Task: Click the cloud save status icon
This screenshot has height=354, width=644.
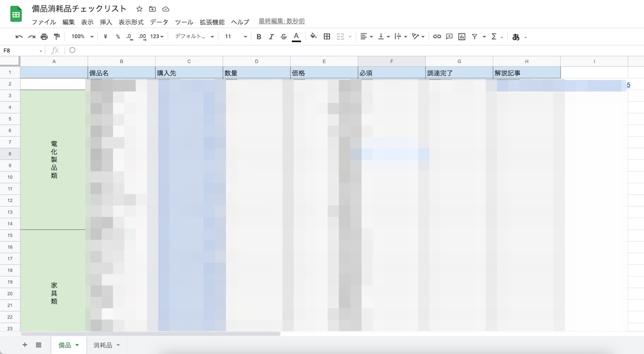Action: pyautogui.click(x=166, y=9)
